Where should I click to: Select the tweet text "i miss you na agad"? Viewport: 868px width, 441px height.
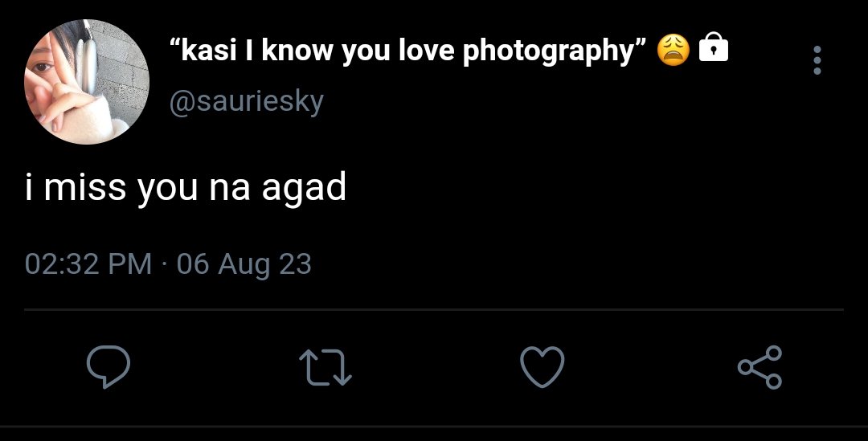tap(186, 187)
